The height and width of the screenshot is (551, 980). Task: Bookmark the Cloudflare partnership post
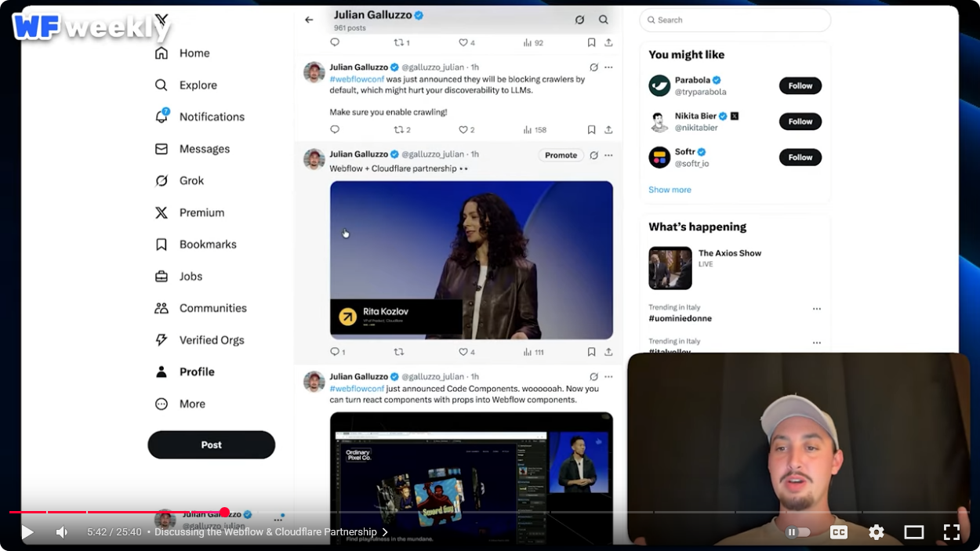click(x=591, y=352)
